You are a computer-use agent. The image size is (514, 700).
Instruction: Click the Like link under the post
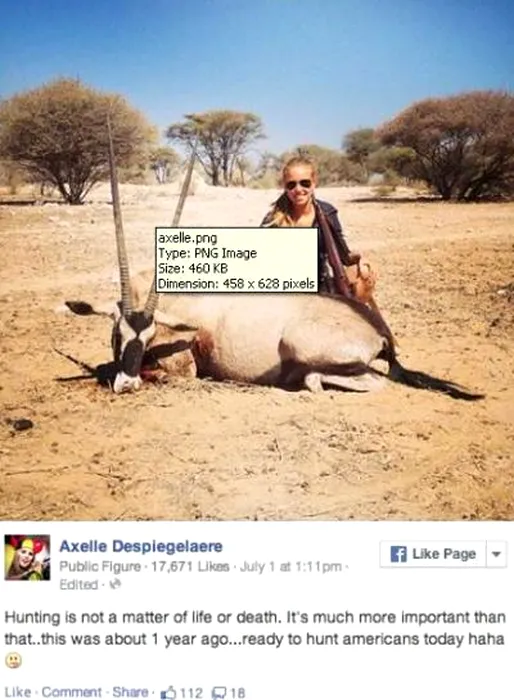click(x=18, y=692)
